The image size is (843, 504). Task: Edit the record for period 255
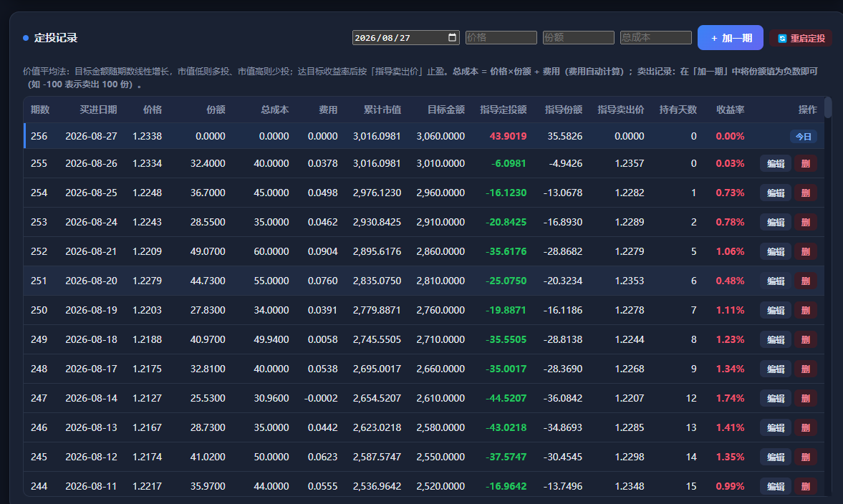click(775, 163)
